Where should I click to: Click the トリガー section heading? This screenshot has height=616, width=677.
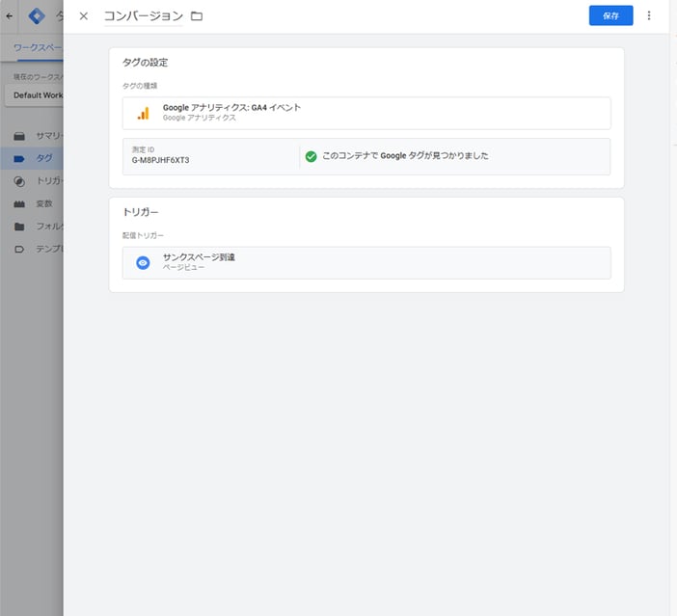(141, 212)
